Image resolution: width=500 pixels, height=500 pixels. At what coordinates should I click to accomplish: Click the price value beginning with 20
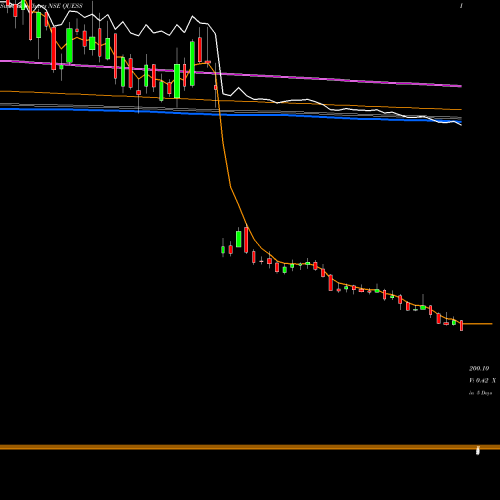[x=479, y=368]
